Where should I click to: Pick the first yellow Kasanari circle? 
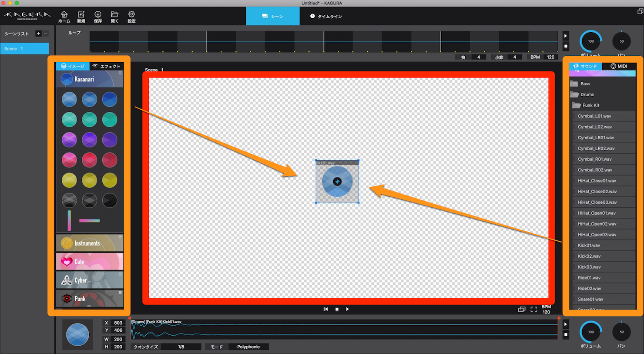coord(69,180)
